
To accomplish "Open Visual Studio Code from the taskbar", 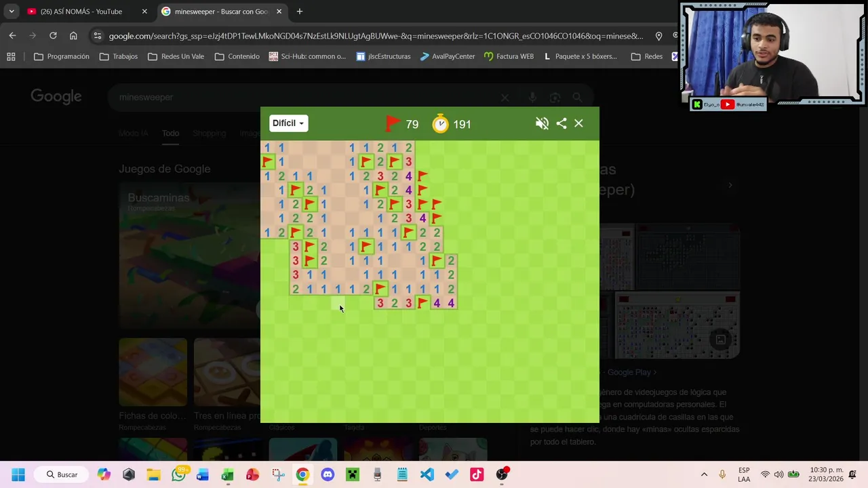I will point(427,474).
